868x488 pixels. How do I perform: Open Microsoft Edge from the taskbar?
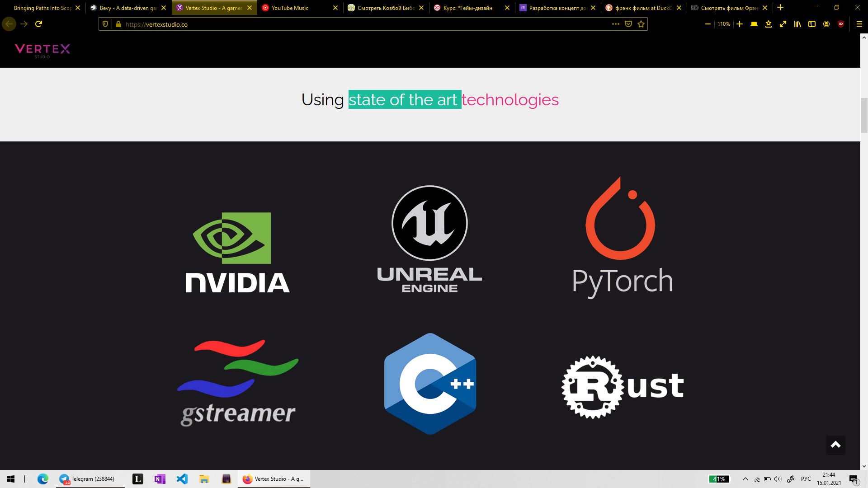[x=43, y=479]
